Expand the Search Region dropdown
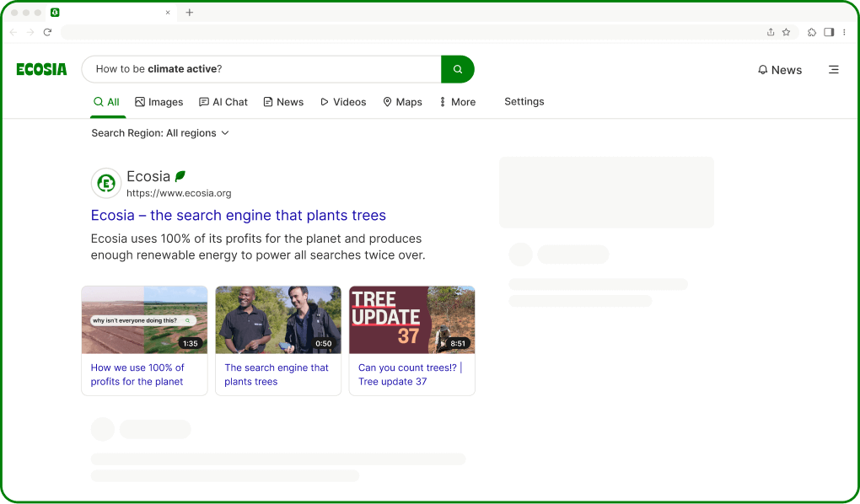Screen dimensions: 860x504 (159, 132)
